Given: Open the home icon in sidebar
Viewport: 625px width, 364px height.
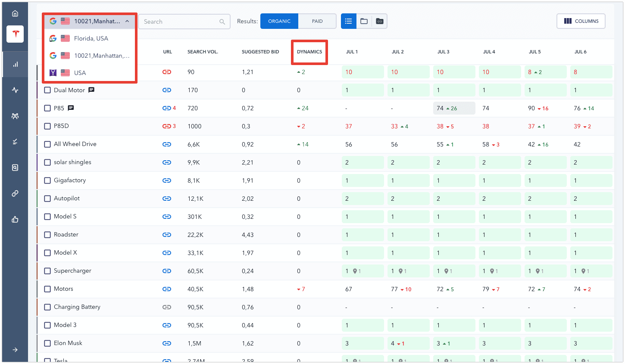Looking at the screenshot, I should point(15,13).
